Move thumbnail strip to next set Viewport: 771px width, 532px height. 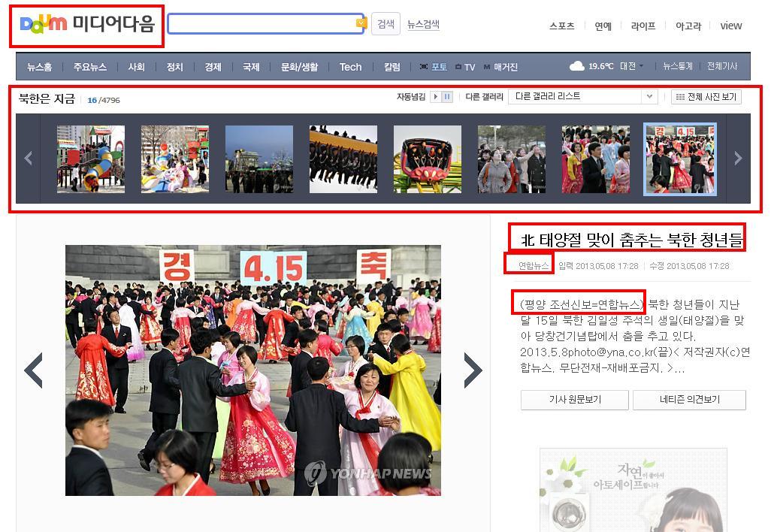click(738, 159)
